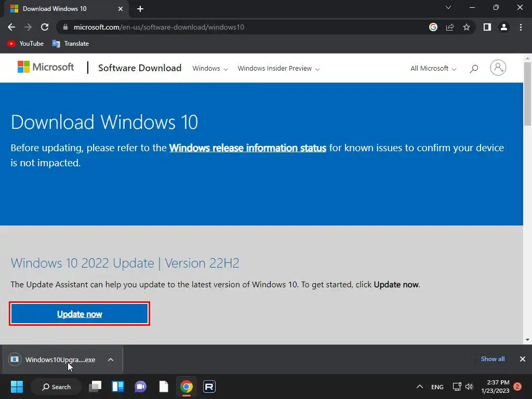Share this page via share icon

450,27
